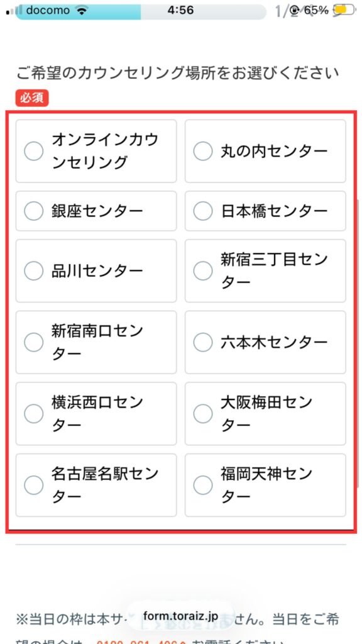Select the 大阪梅田センター radio button
Image resolution: width=362 pixels, height=644 pixels.
[x=203, y=413]
